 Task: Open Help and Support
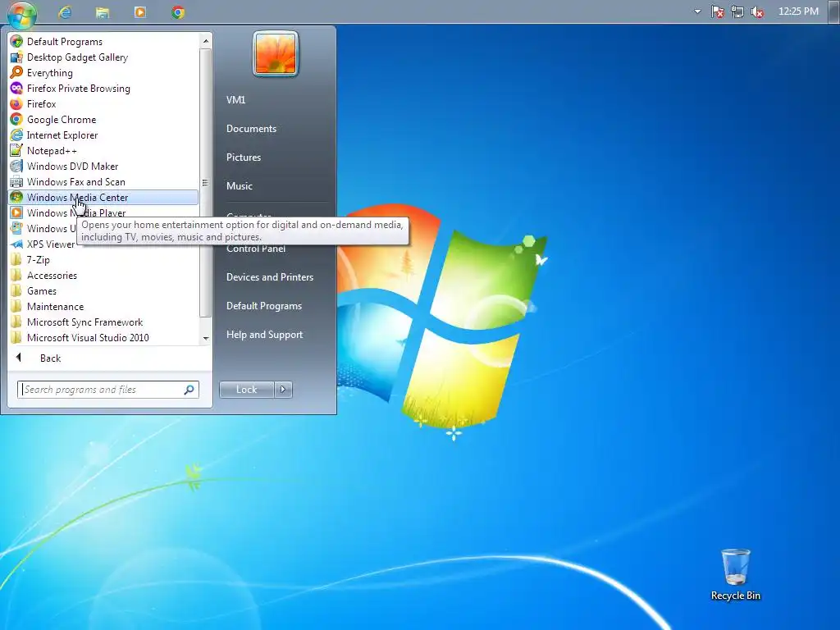click(264, 335)
